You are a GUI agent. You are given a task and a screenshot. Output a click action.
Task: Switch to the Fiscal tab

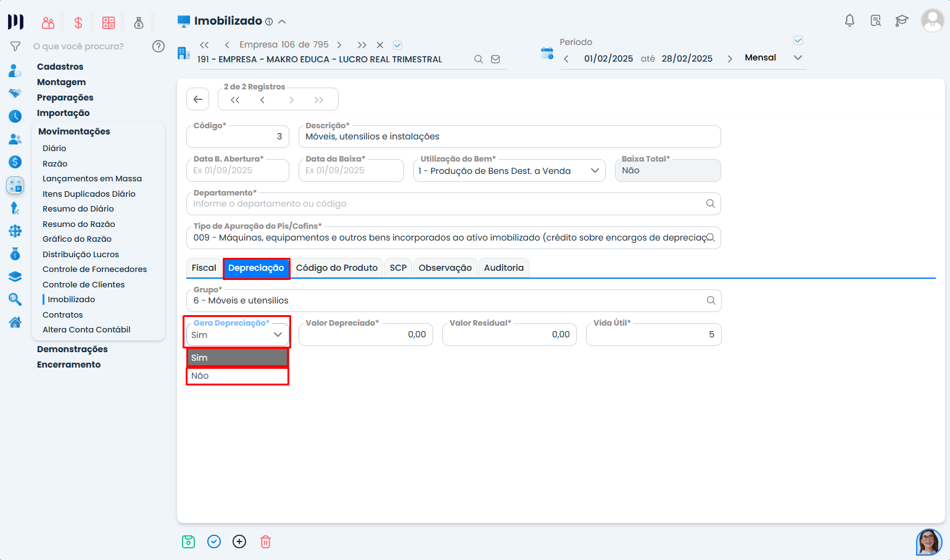point(204,268)
